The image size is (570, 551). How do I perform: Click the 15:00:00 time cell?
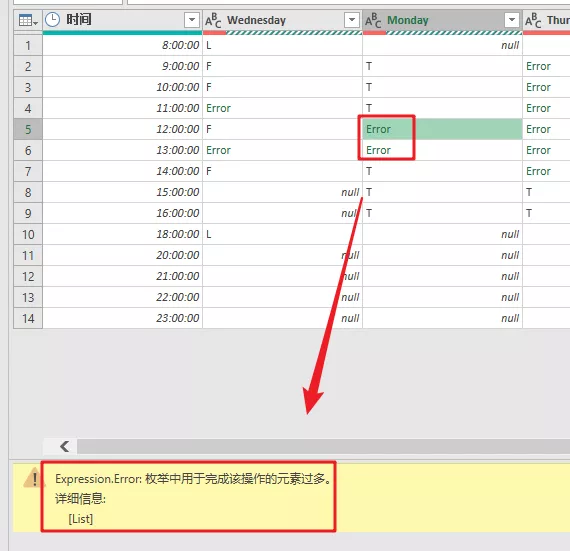point(123,192)
